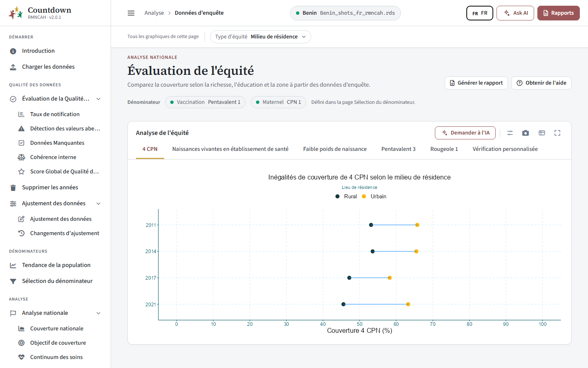Open Introduction in the sidebar
588x368 pixels.
coord(55,51)
